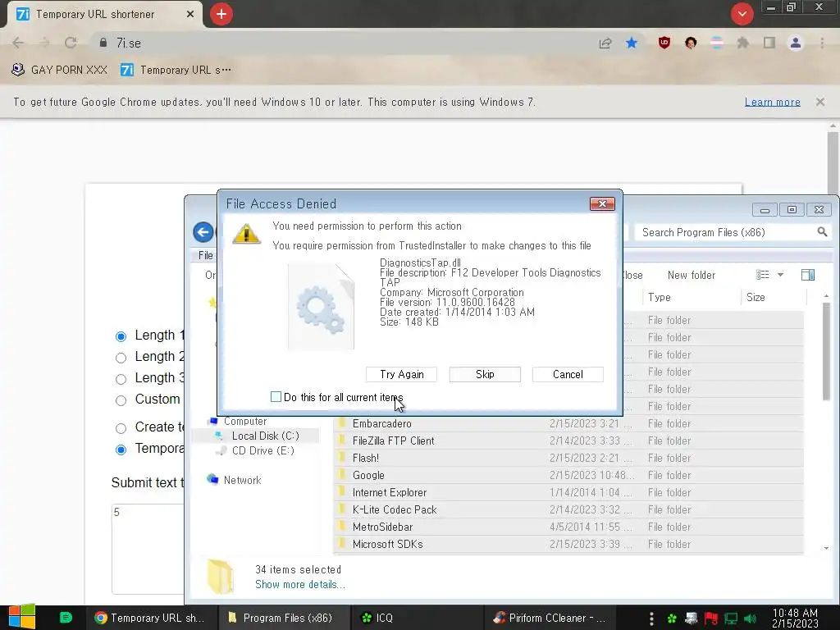Toggle the Explorer preview pane icon

(808, 275)
